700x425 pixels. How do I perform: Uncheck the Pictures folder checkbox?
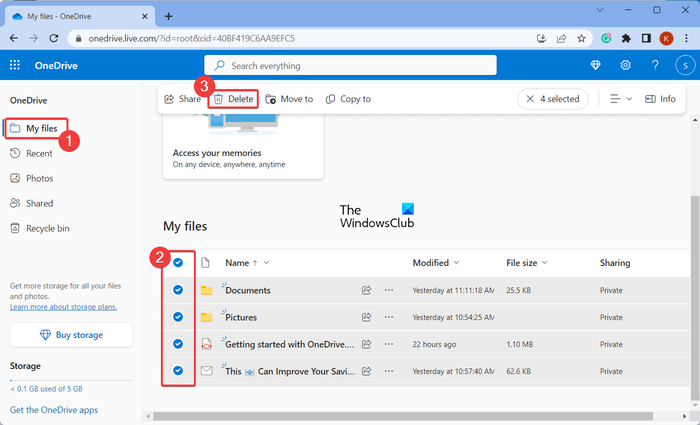tap(178, 317)
